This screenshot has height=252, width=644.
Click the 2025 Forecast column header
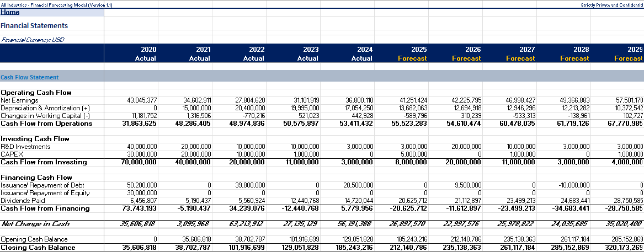pos(412,54)
